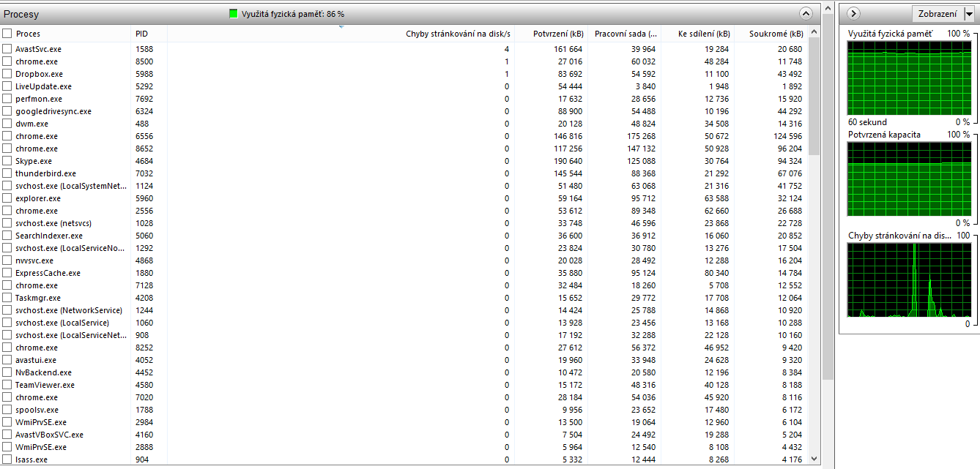Screen dimensions: 980x469
Task: Click ExpressCache.exe shareable value 80 340
Action: pyautogui.click(x=716, y=273)
